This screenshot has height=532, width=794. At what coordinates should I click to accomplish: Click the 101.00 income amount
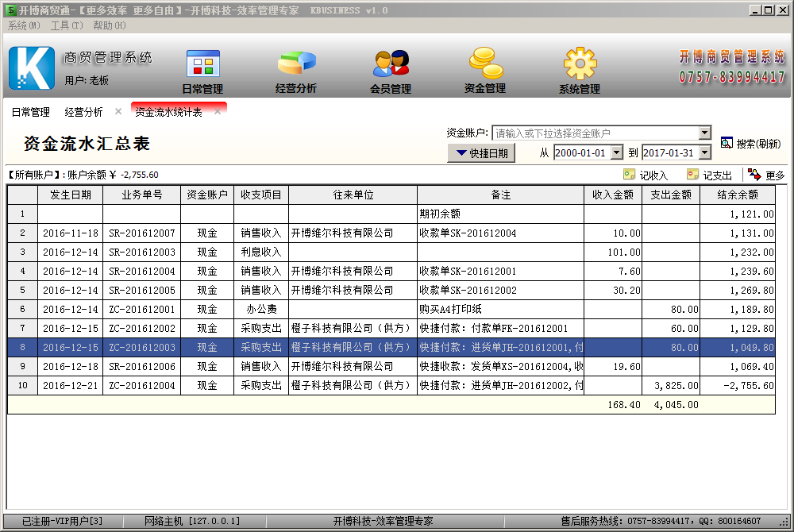click(613, 252)
